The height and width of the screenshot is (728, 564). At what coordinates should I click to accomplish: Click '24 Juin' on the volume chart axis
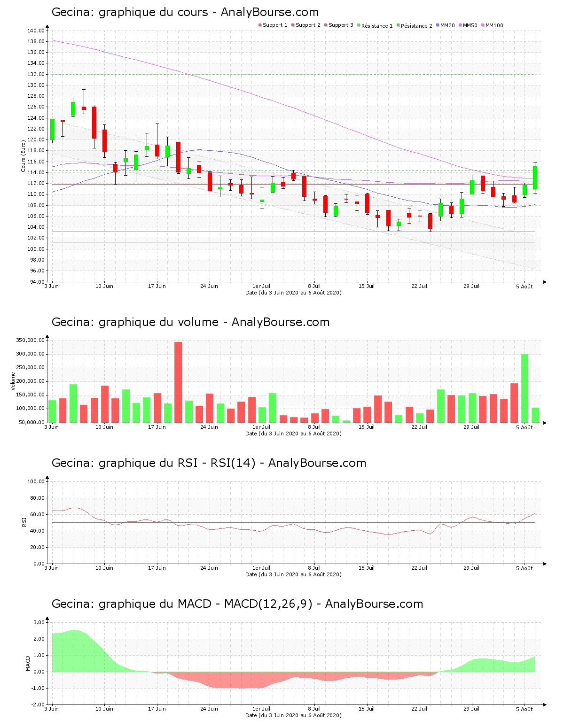[209, 427]
